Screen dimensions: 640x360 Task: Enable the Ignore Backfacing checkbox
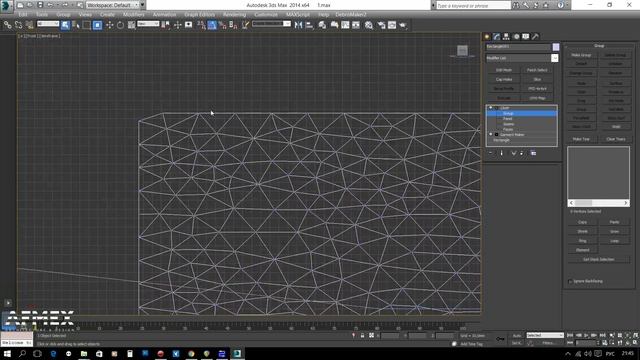coord(570,281)
